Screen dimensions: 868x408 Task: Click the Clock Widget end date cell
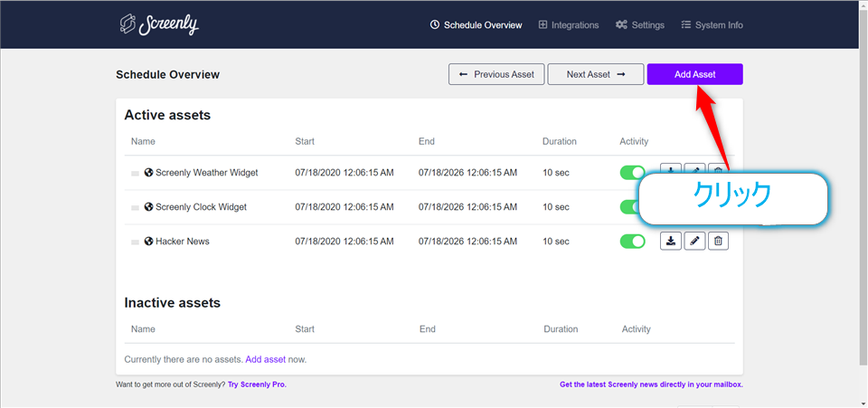click(x=467, y=207)
